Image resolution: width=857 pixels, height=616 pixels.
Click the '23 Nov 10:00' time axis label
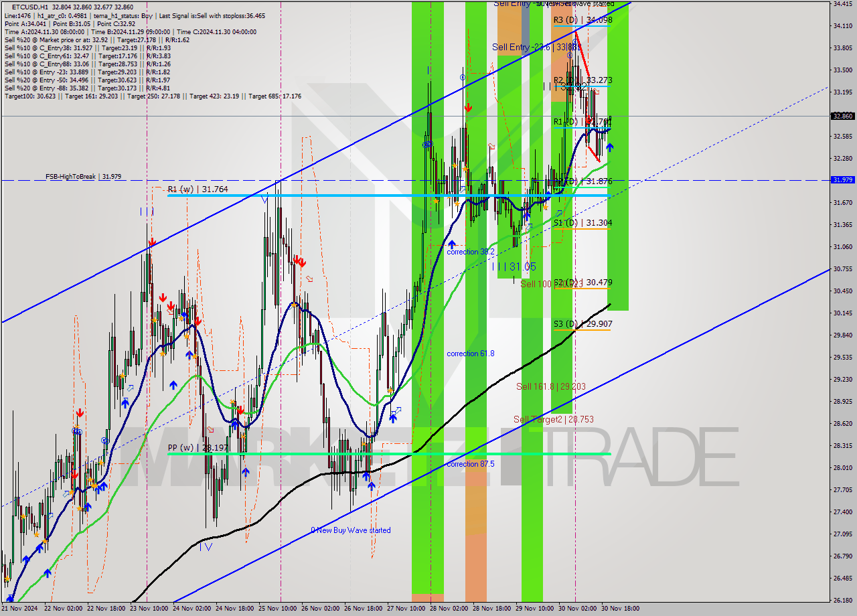click(150, 609)
